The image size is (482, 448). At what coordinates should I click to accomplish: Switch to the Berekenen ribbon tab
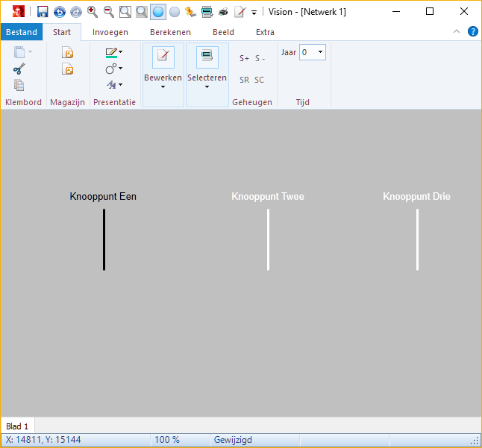170,32
